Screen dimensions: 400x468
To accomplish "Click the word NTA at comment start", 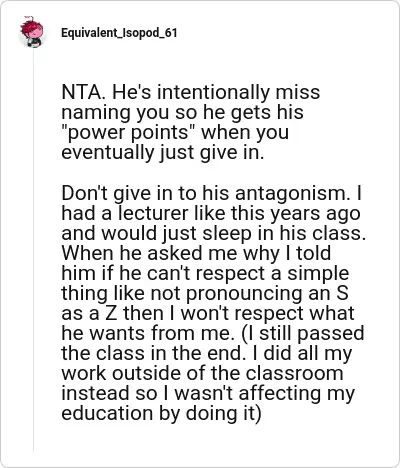I will (82, 92).
